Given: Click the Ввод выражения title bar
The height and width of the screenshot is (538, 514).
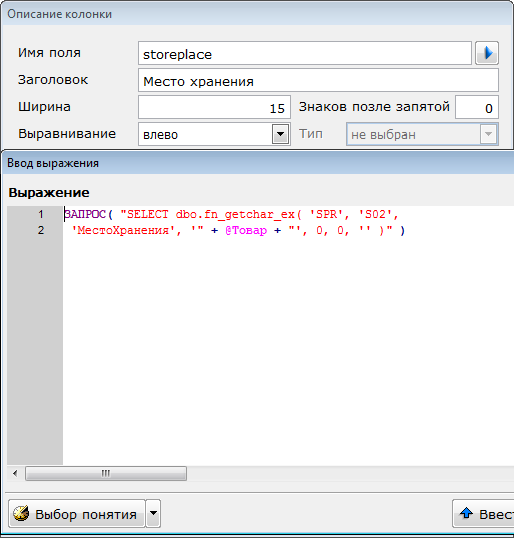Looking at the screenshot, I should point(258,163).
